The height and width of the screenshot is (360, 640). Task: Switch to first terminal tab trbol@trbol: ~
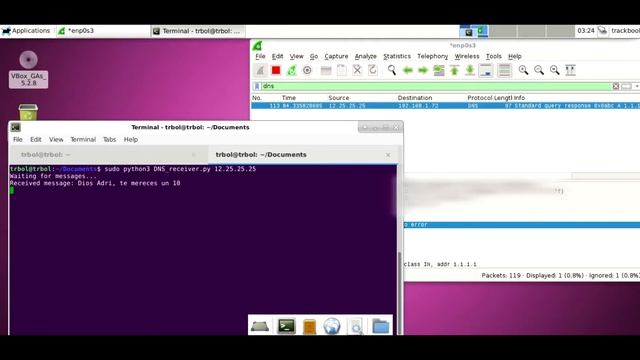tap(108, 155)
